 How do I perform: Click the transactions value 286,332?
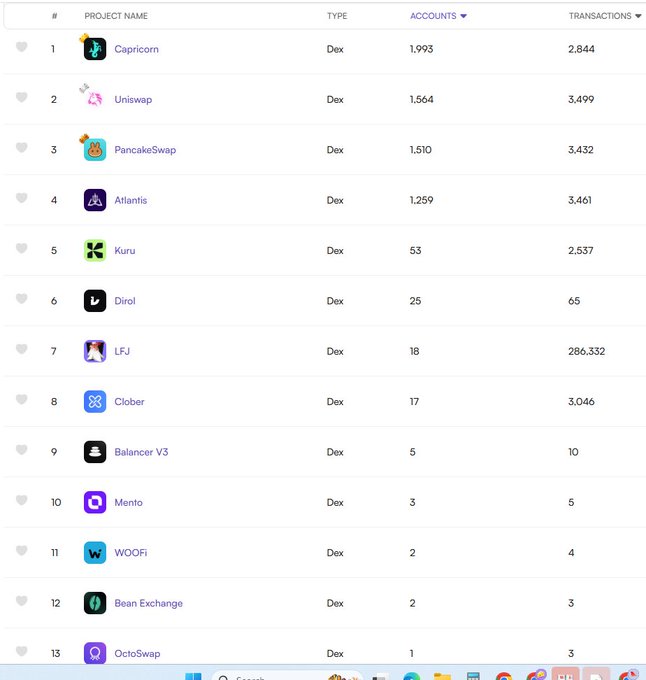coord(586,351)
